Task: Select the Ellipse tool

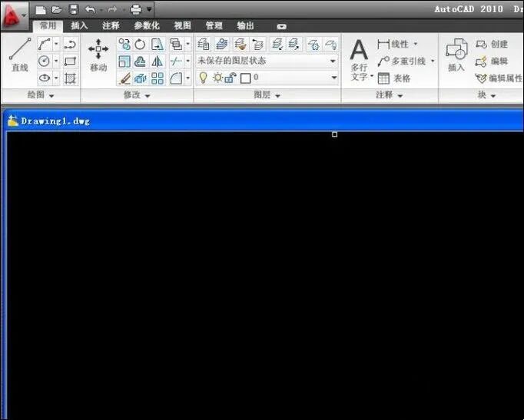Action: [45, 78]
